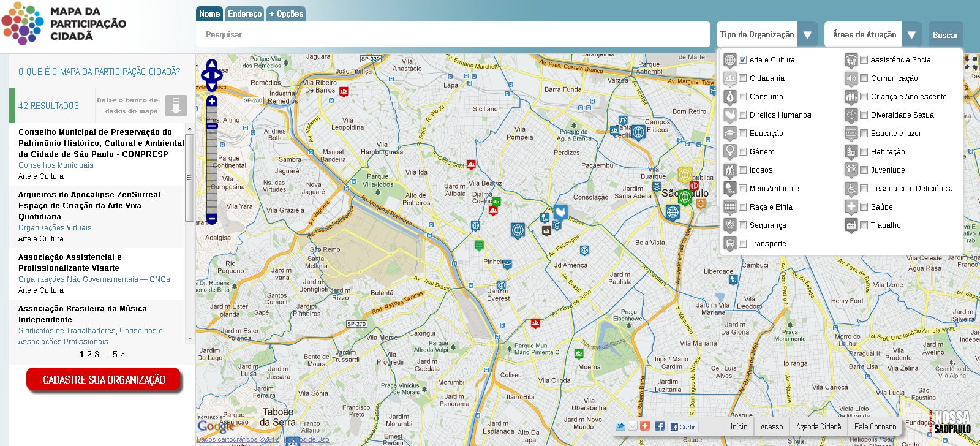980x446 pixels.
Task: Click the Mapa da Participação Cidadã logo
Action: tap(64, 23)
